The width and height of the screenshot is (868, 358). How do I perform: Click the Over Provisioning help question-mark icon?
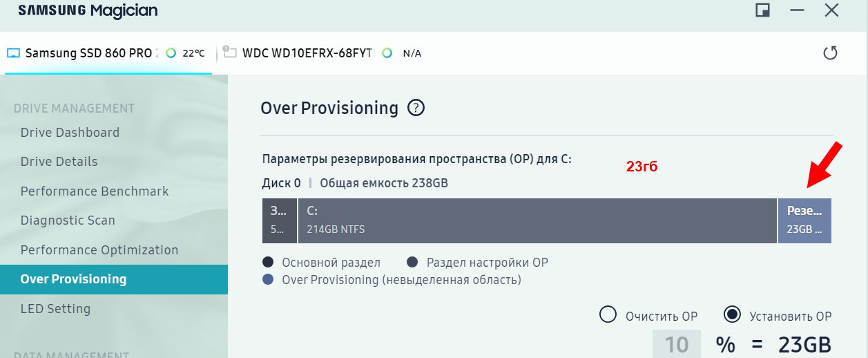[416, 108]
